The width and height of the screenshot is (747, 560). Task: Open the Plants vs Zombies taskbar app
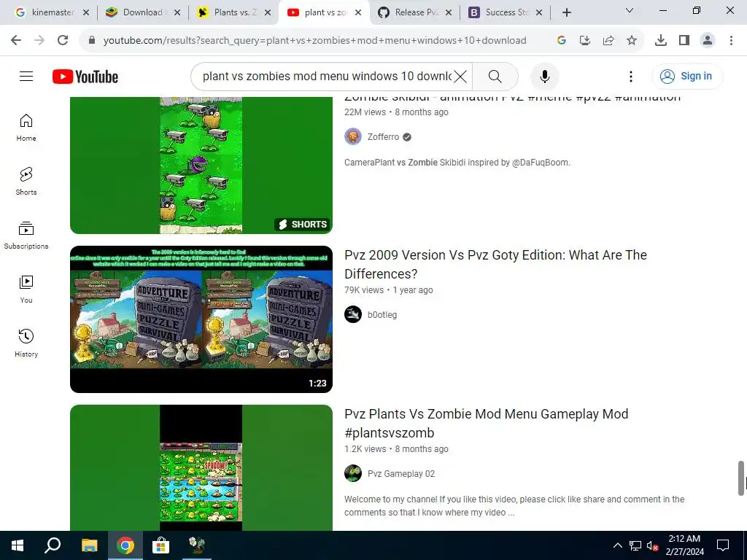[197, 545]
